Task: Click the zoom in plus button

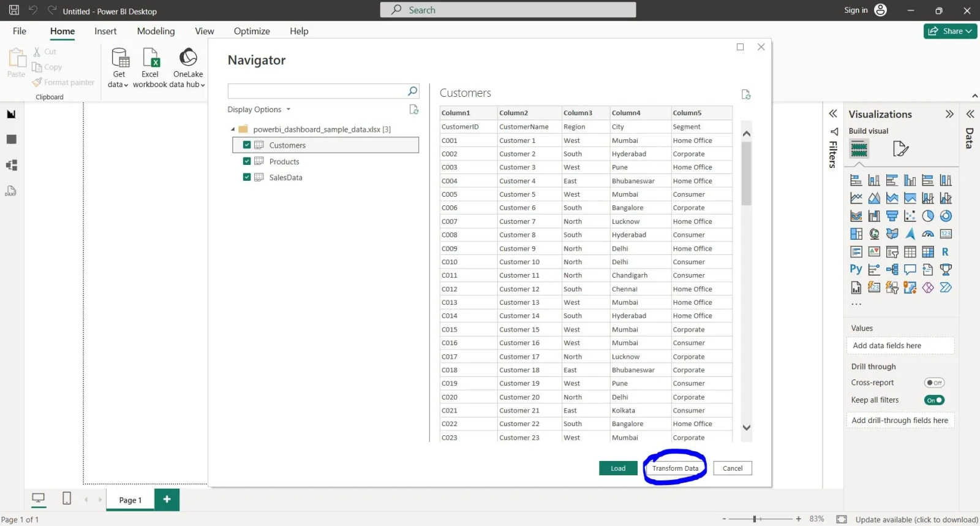Action: point(798,519)
